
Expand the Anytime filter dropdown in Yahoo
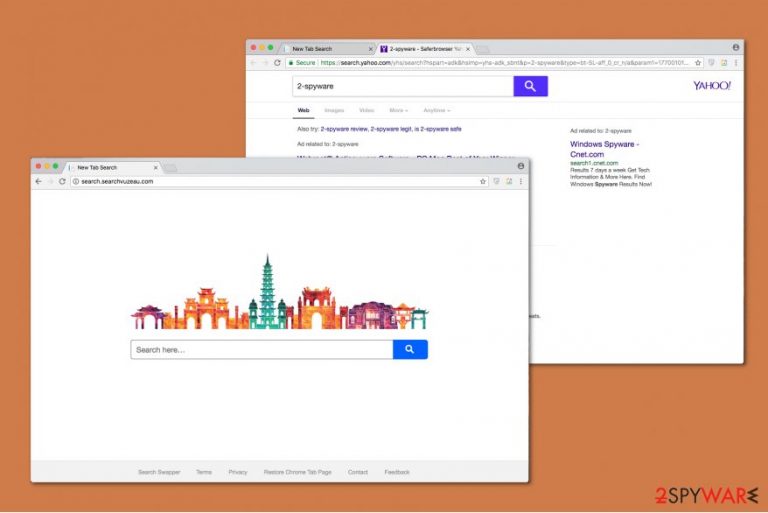437,110
